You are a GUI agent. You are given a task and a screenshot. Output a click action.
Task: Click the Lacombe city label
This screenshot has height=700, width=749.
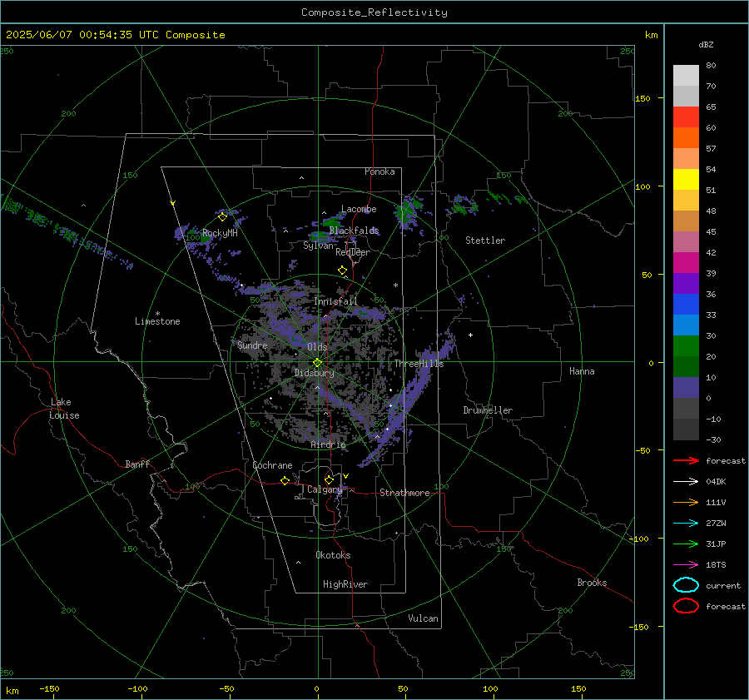tap(359, 209)
